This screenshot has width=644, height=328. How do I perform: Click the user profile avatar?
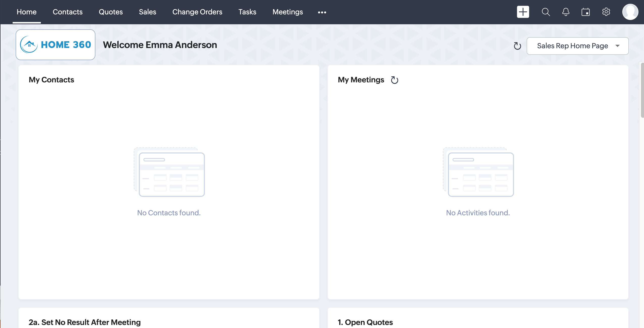pos(630,12)
